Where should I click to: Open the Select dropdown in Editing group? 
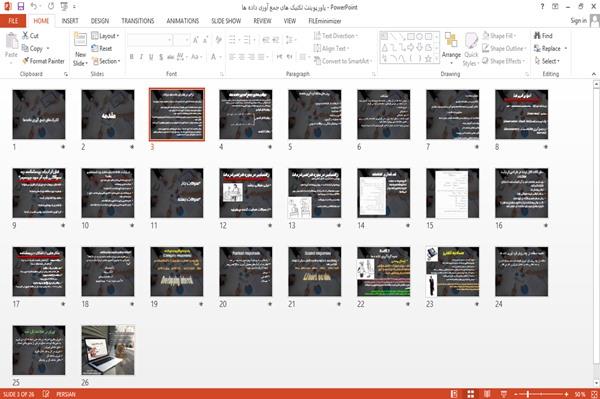(x=547, y=61)
